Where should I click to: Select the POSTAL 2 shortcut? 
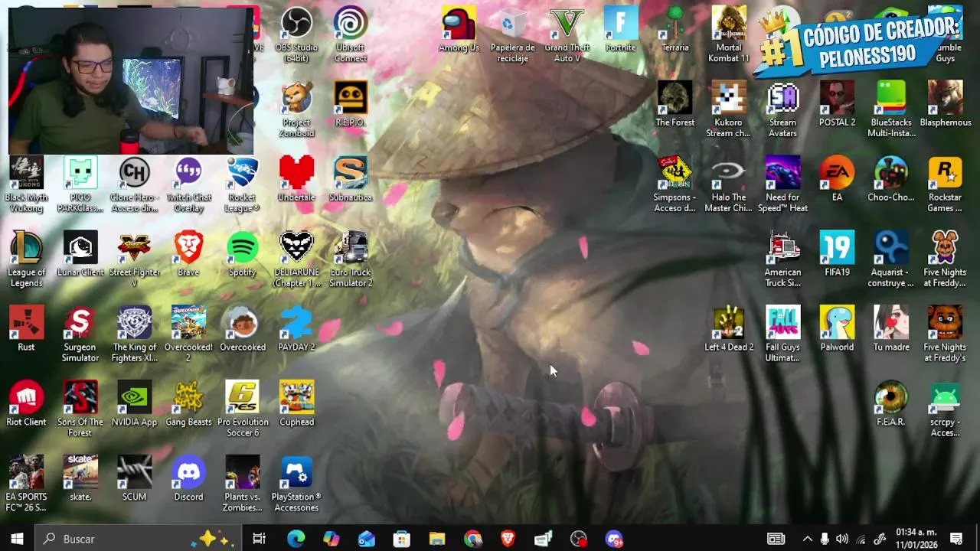[837, 104]
